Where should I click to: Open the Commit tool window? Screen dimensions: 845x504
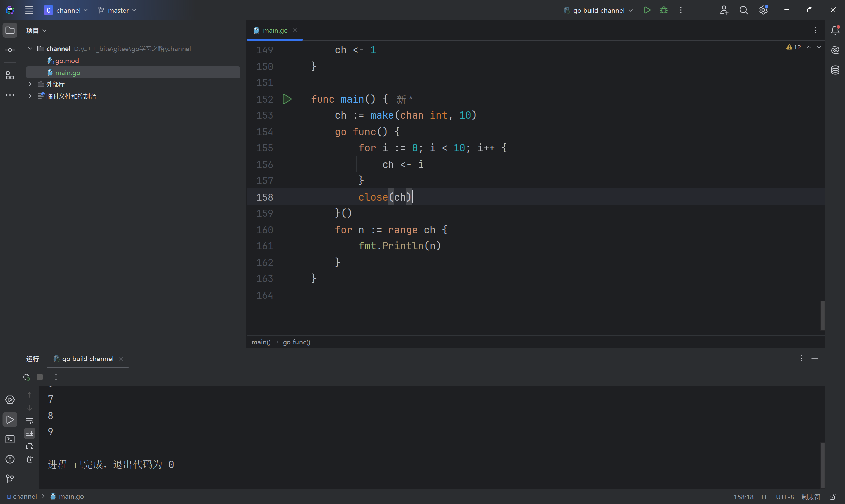(x=10, y=50)
